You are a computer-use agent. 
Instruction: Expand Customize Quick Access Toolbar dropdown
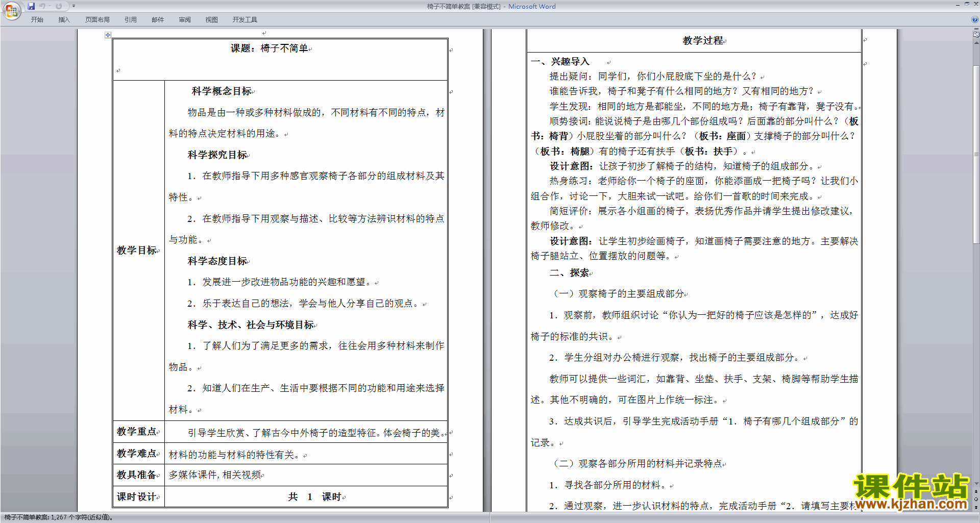[x=73, y=6]
